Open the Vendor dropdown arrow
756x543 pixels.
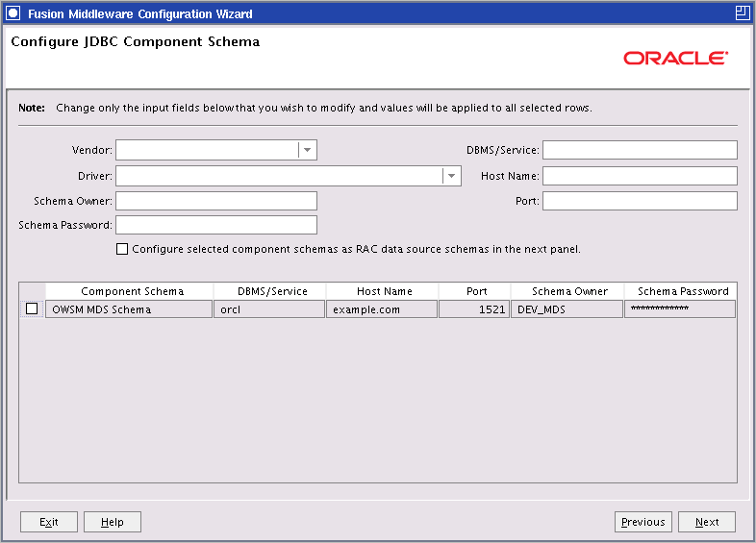click(307, 150)
